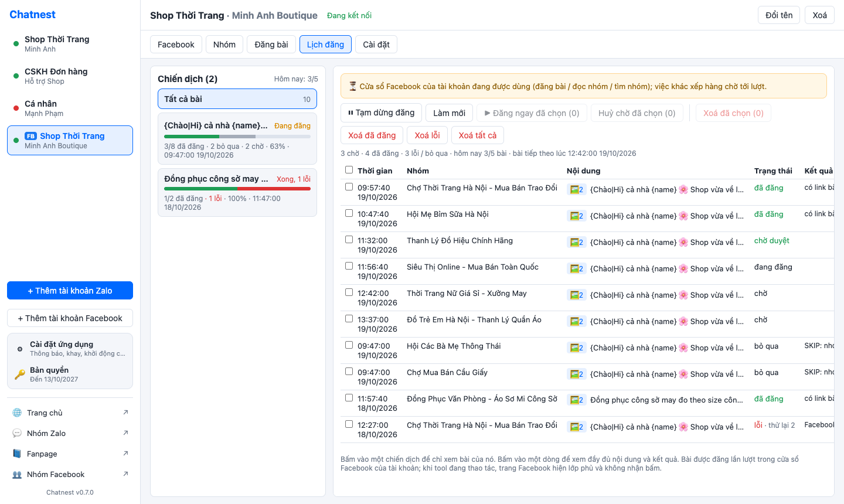
Task: Click progress bar of Đồng phục công sở campaign
Action: pos(237,189)
